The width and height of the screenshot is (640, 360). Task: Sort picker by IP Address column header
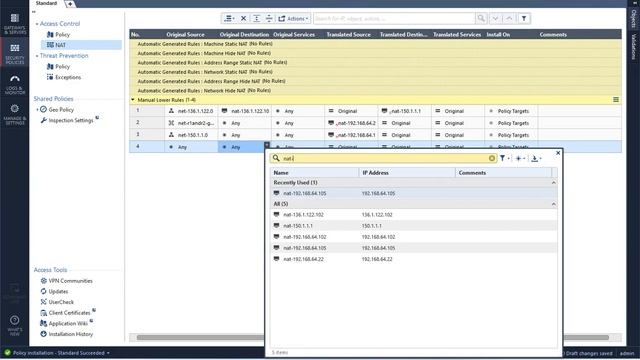(407, 173)
